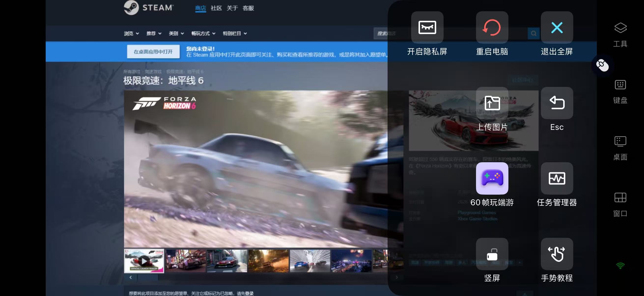Show the 键盘 keyboard from sidebar

620,91
